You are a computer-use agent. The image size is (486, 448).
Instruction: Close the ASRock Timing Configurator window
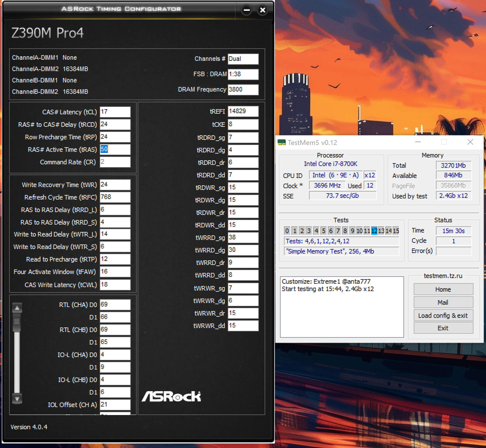[x=263, y=11]
